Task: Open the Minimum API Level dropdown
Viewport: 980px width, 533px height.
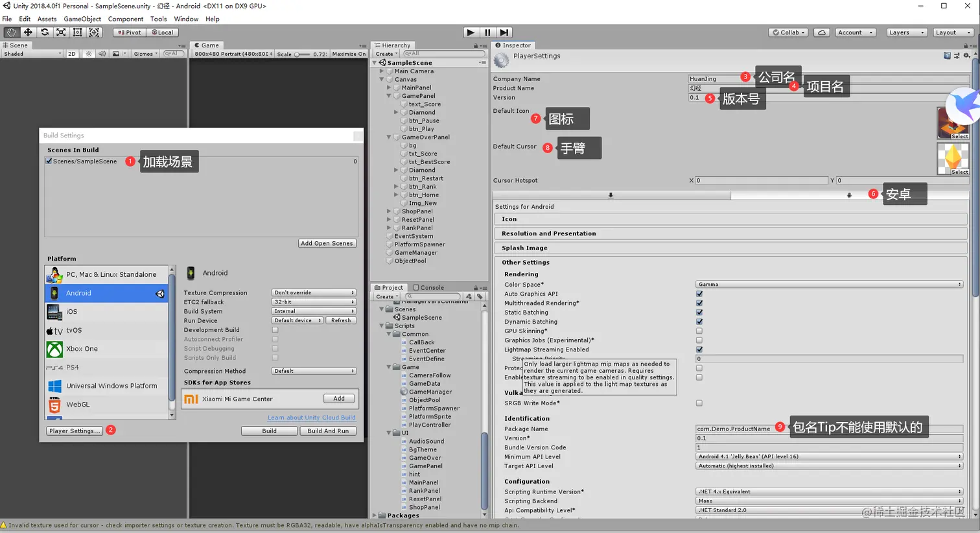Action: point(830,456)
